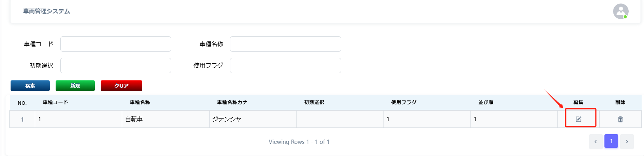Open the user avatar profile icon

click(621, 11)
